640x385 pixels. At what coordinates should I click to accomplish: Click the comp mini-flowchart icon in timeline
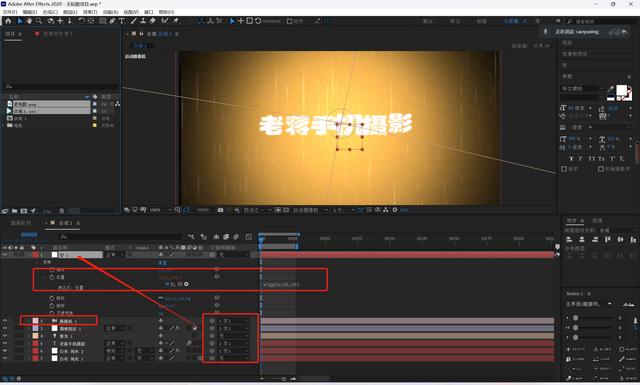point(191,237)
